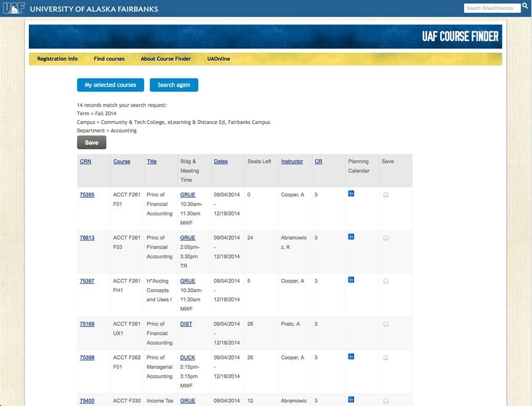This screenshot has width=532, height=406.
Task: Click the UAF logo icon
Action: click(14, 8)
